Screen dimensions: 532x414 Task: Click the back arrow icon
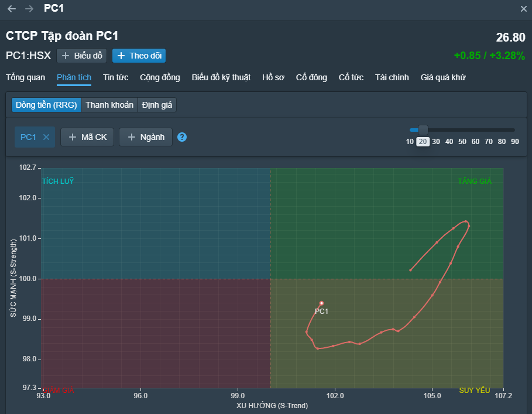12,9
